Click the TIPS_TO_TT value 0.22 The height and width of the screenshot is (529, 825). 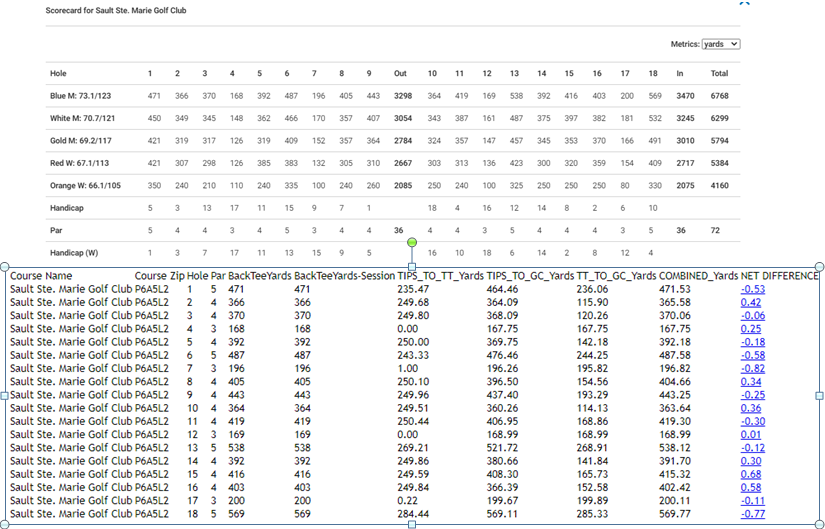408,501
